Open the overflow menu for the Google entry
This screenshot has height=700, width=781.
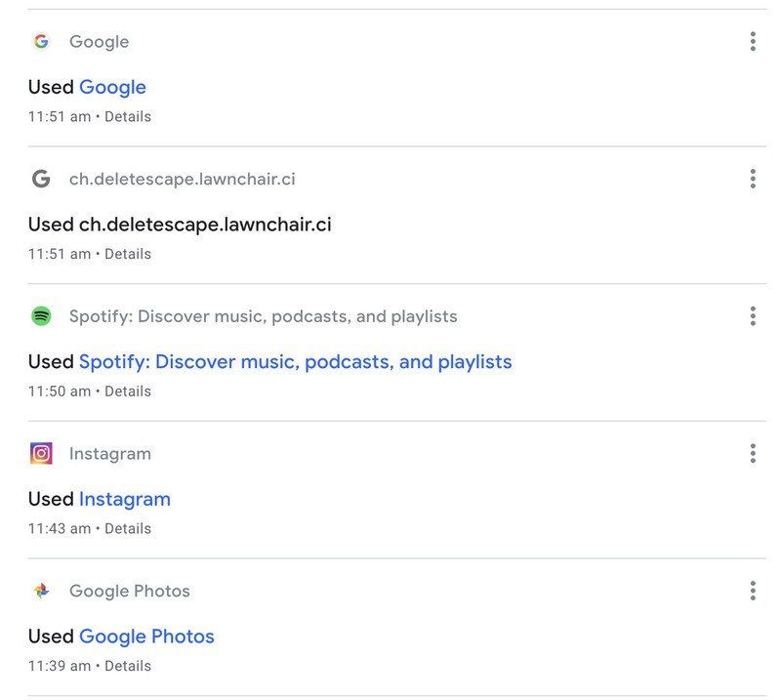tap(753, 41)
